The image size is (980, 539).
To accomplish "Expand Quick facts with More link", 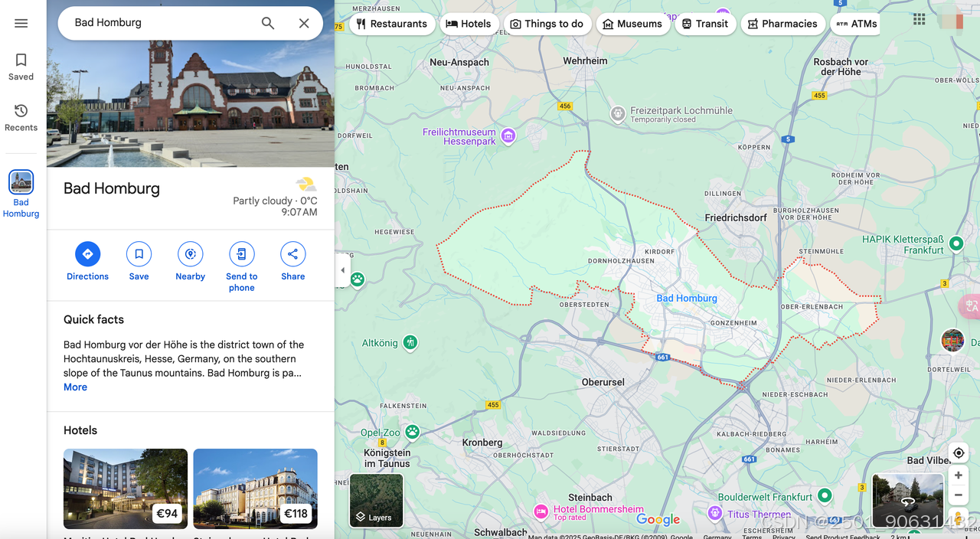I will coord(75,387).
